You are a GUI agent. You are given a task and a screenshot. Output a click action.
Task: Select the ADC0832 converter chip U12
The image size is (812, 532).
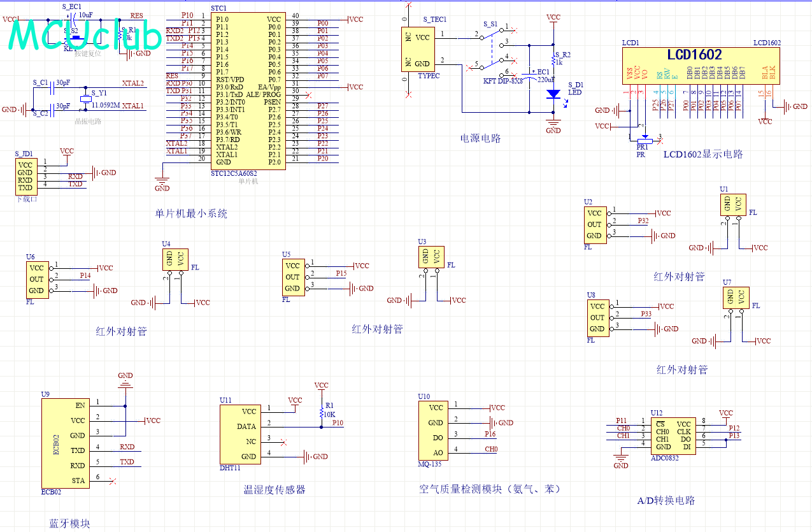(x=674, y=435)
